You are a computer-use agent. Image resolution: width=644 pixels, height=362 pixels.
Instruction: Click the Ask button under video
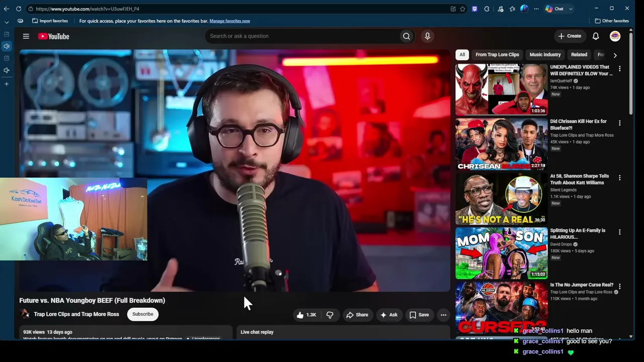click(x=389, y=315)
